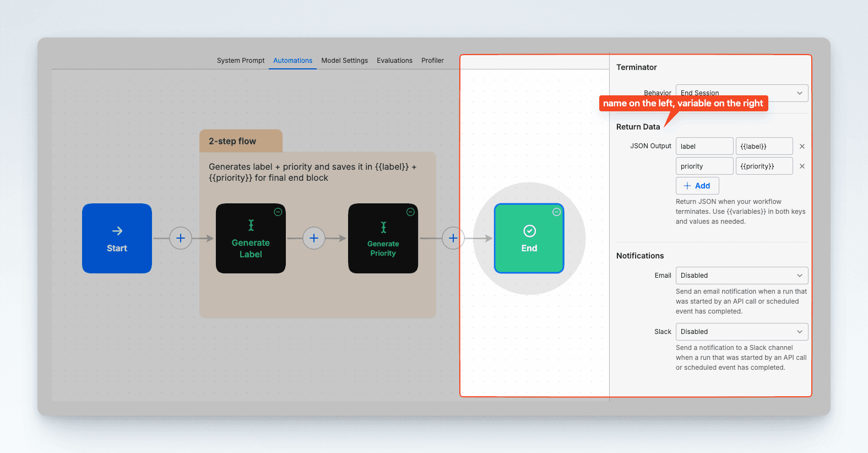Viewport: 868px width, 453px height.
Task: Expand the Email notification dropdown
Action: (741, 276)
